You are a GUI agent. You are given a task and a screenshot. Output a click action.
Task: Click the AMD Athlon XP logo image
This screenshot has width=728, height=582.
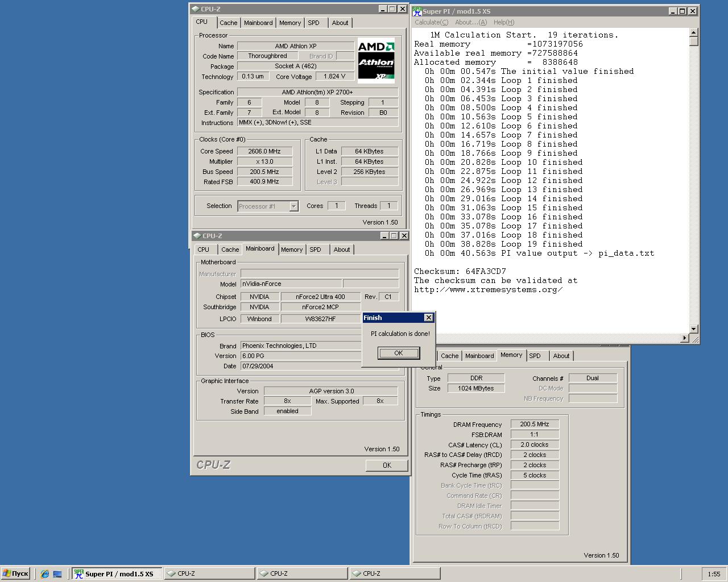376,60
